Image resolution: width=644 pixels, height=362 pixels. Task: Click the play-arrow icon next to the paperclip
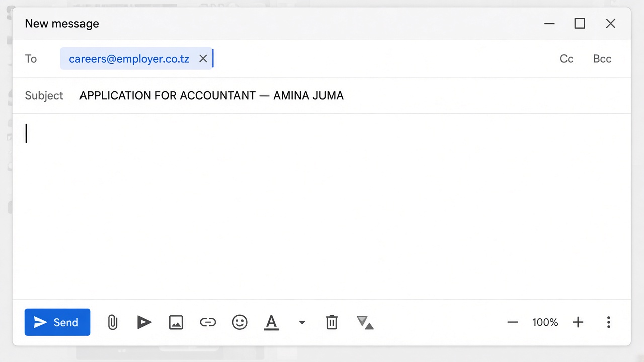click(x=144, y=322)
